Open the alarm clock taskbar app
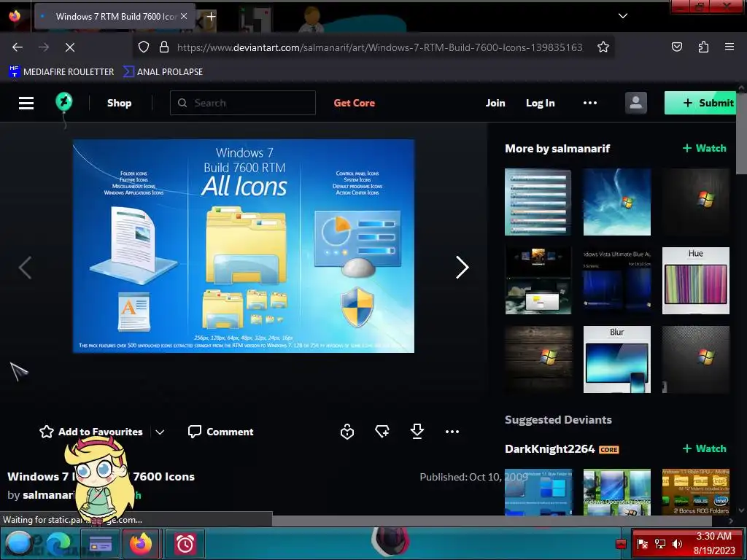The width and height of the screenshot is (747, 560). click(185, 543)
